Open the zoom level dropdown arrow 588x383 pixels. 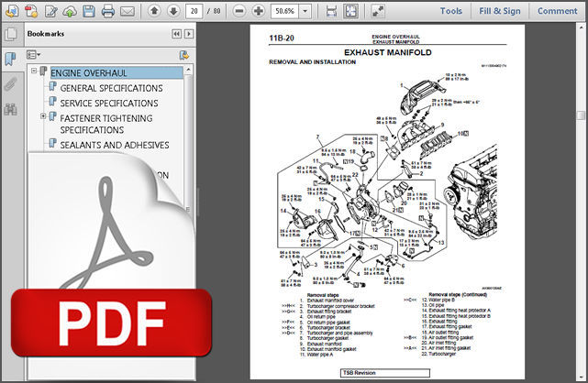pos(305,11)
